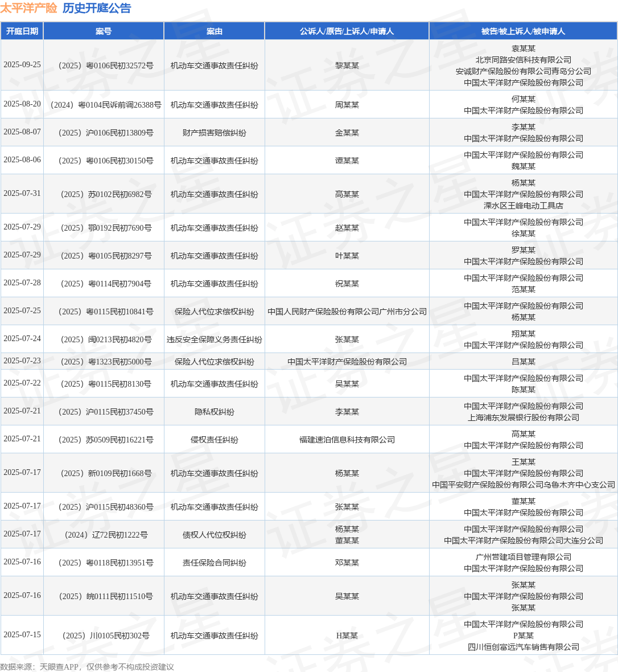Image resolution: width=618 pixels, height=672 pixels.
Task: Click date cell 2025-09-25
Action: 22,65
